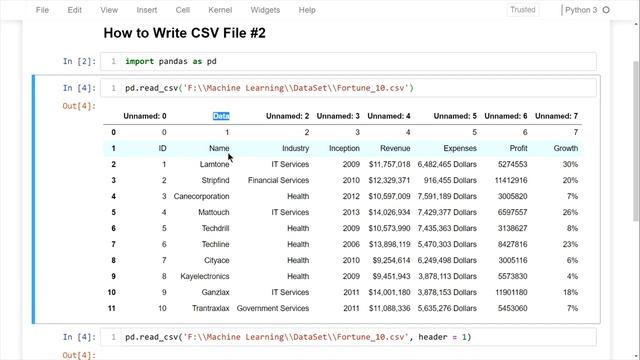Screen dimensions: 640x360
Task: Click the read_csv cell with header = 1
Action: pyautogui.click(x=348, y=337)
